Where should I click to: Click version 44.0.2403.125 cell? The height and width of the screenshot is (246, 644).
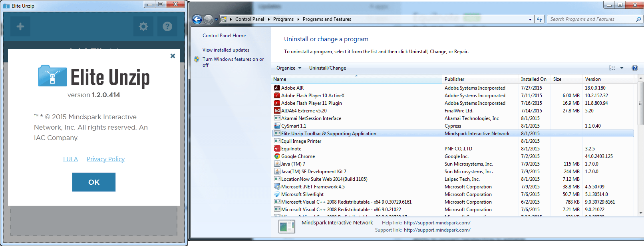coord(598,156)
